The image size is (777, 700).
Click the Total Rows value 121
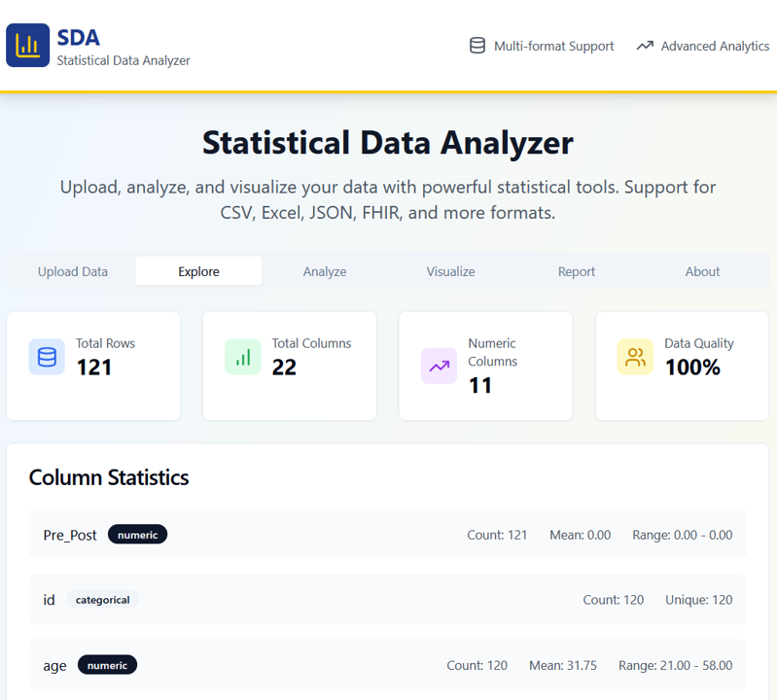click(x=94, y=367)
